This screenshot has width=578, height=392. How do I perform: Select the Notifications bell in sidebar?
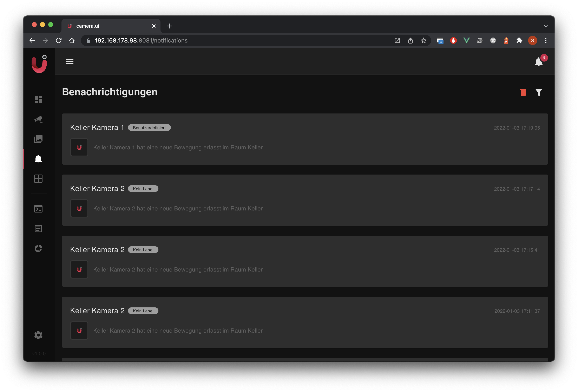point(38,159)
